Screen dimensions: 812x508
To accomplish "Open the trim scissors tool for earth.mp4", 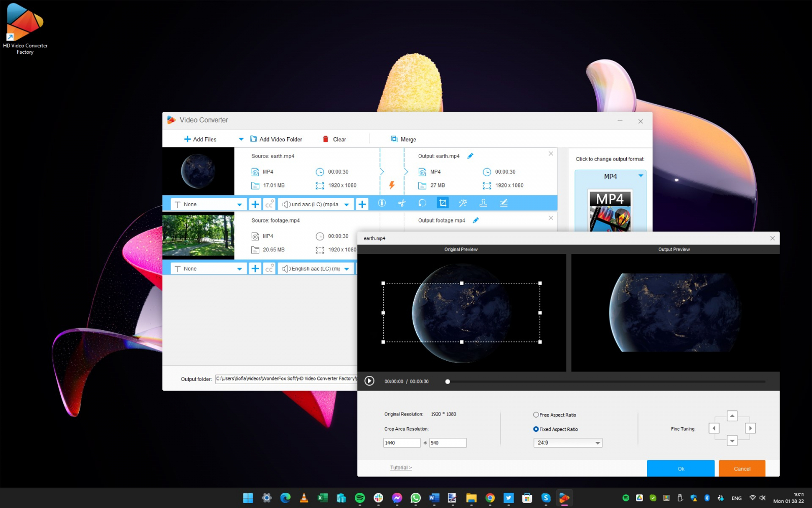I will click(x=402, y=203).
